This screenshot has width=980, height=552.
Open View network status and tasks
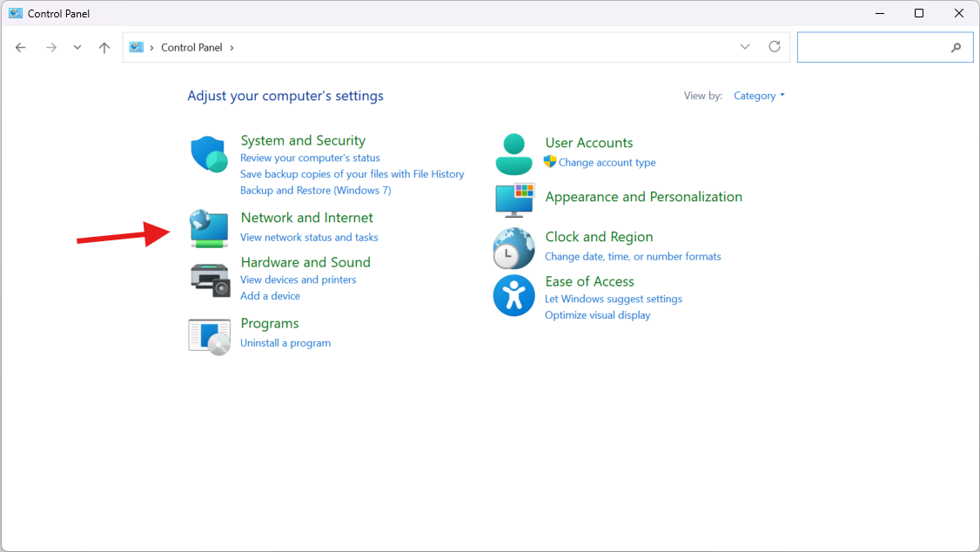click(x=309, y=237)
